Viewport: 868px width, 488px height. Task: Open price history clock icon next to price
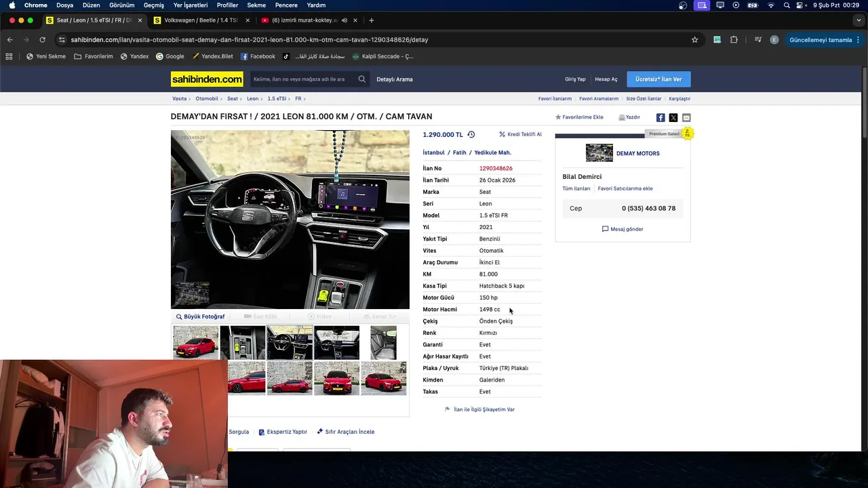[471, 134]
